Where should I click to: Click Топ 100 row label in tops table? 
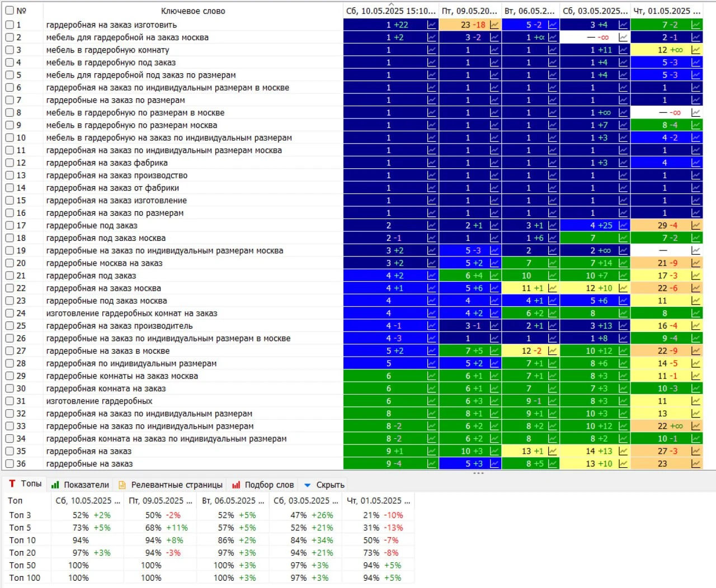point(25,578)
